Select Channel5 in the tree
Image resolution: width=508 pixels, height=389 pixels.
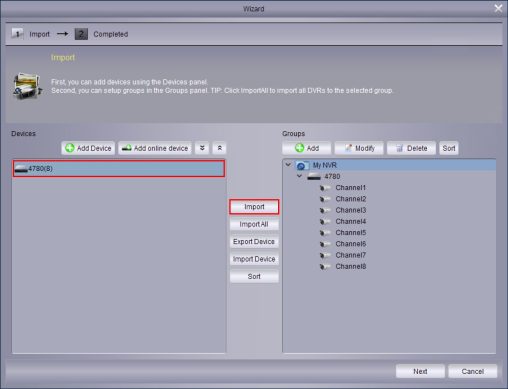pyautogui.click(x=351, y=233)
